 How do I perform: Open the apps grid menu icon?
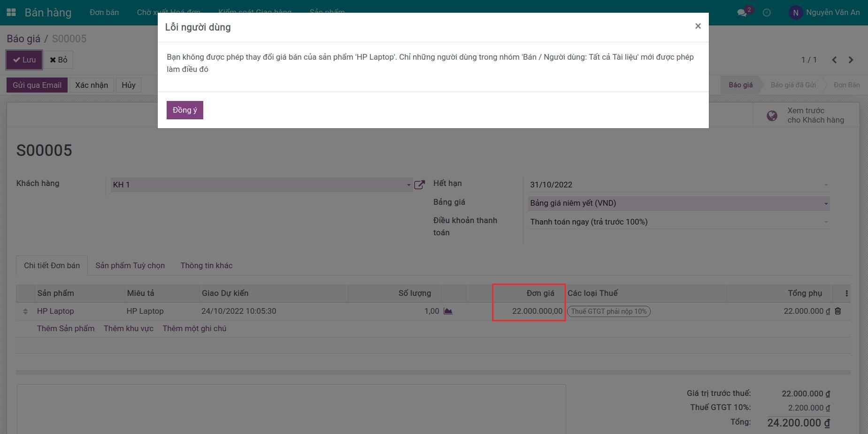11,13
